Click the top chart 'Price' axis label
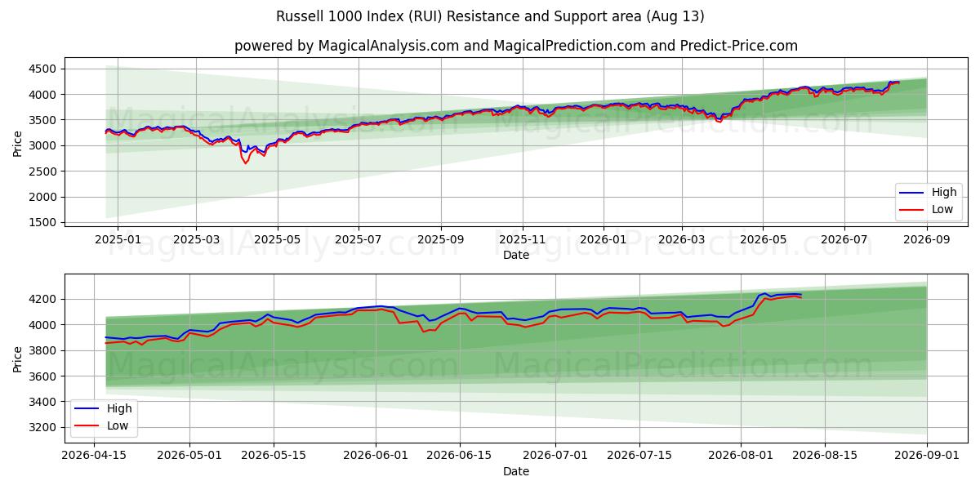980x490 pixels. click(x=18, y=144)
